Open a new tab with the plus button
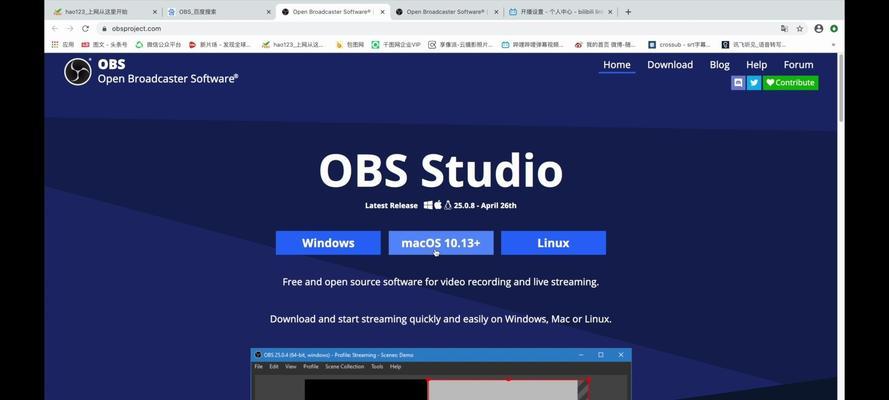The height and width of the screenshot is (400, 889). (628, 12)
